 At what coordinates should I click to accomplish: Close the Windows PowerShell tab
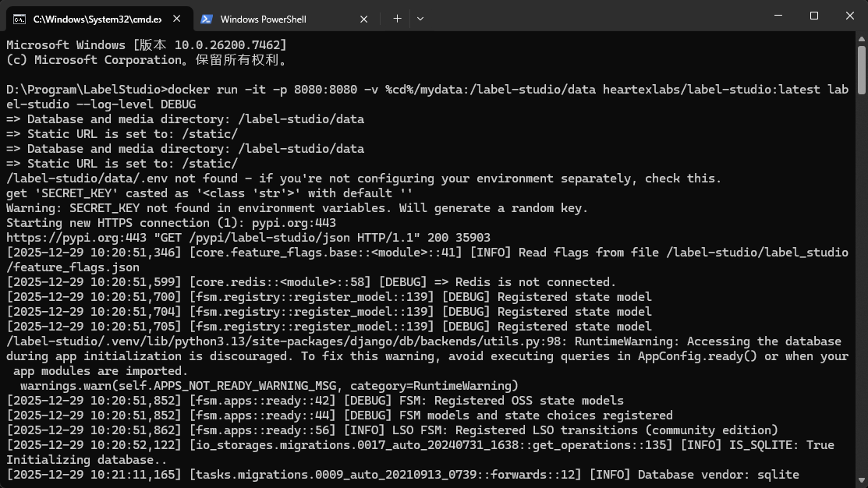[x=364, y=19]
